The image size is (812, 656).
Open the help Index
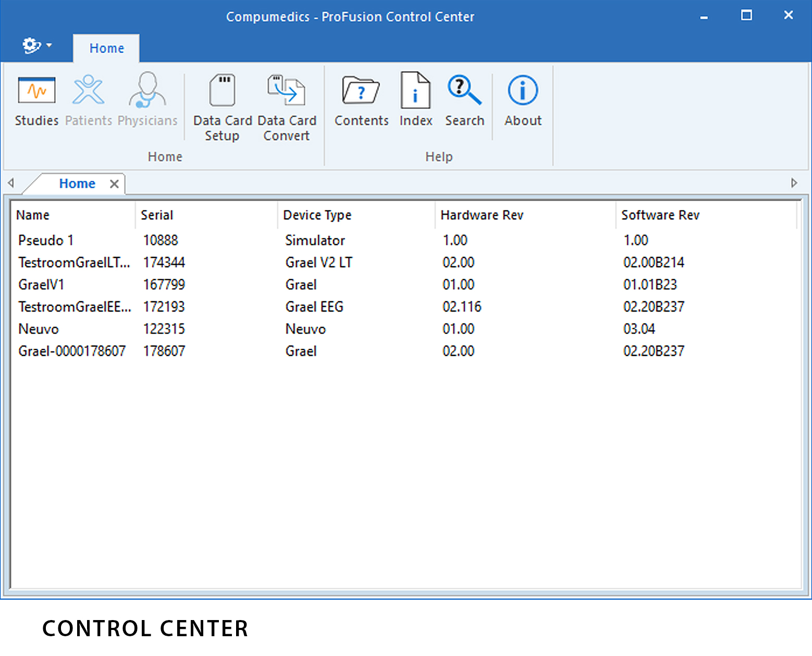[x=415, y=100]
